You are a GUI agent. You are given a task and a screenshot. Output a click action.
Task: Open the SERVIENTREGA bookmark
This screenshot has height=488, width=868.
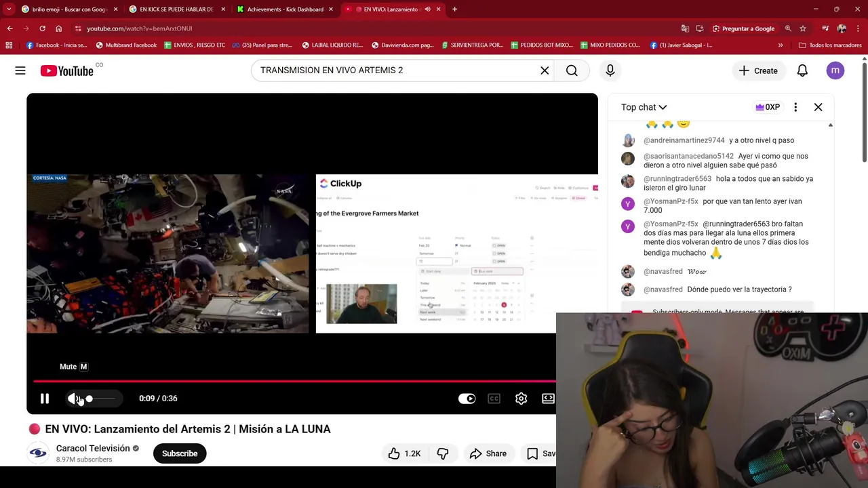pyautogui.click(x=473, y=45)
